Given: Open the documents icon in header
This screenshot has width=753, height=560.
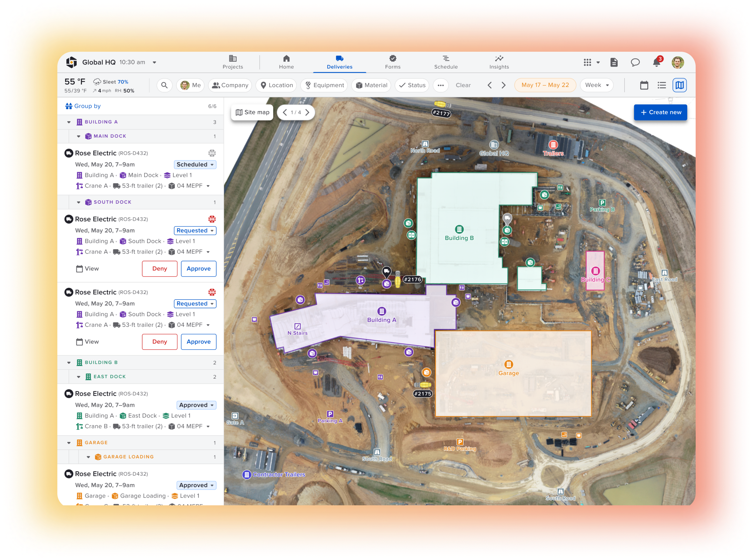Looking at the screenshot, I should 614,62.
